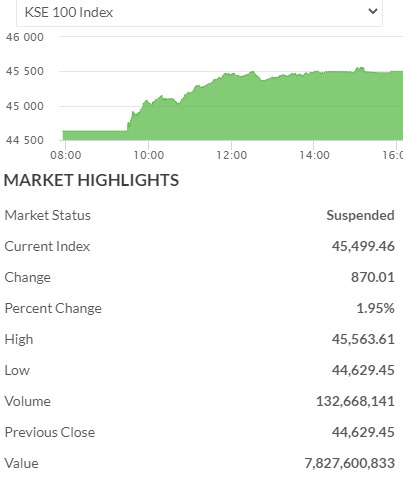This screenshot has height=478, width=403.
Task: Click the green area chart near the peak
Action: point(360,72)
